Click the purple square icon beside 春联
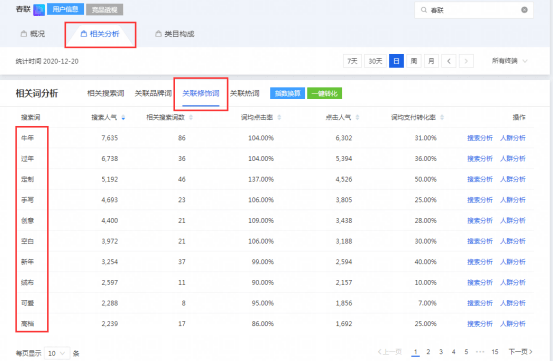The width and height of the screenshot is (554, 361). pyautogui.click(x=39, y=10)
